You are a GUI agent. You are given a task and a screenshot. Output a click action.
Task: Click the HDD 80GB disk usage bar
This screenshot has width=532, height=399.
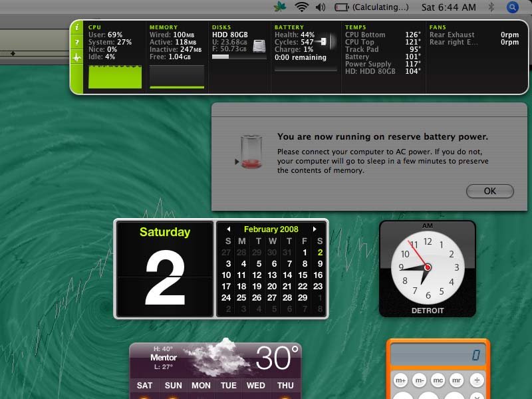pyautogui.click(x=239, y=57)
